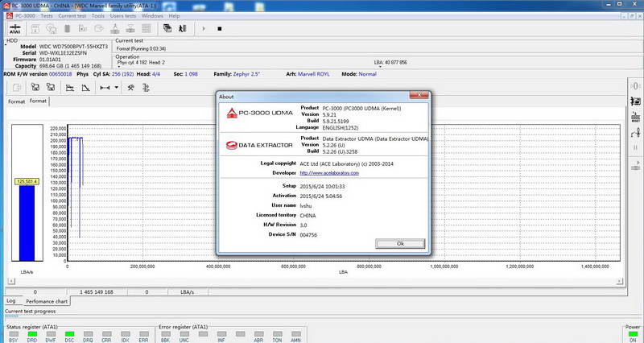Click the green DSC status indicator
The width and height of the screenshot is (644, 343).
coord(69,334)
